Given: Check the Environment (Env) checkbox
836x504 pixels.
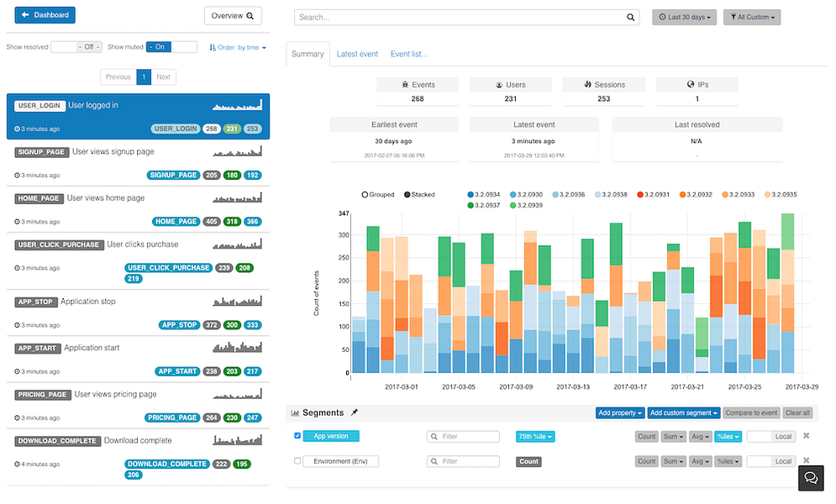Looking at the screenshot, I should (297, 461).
